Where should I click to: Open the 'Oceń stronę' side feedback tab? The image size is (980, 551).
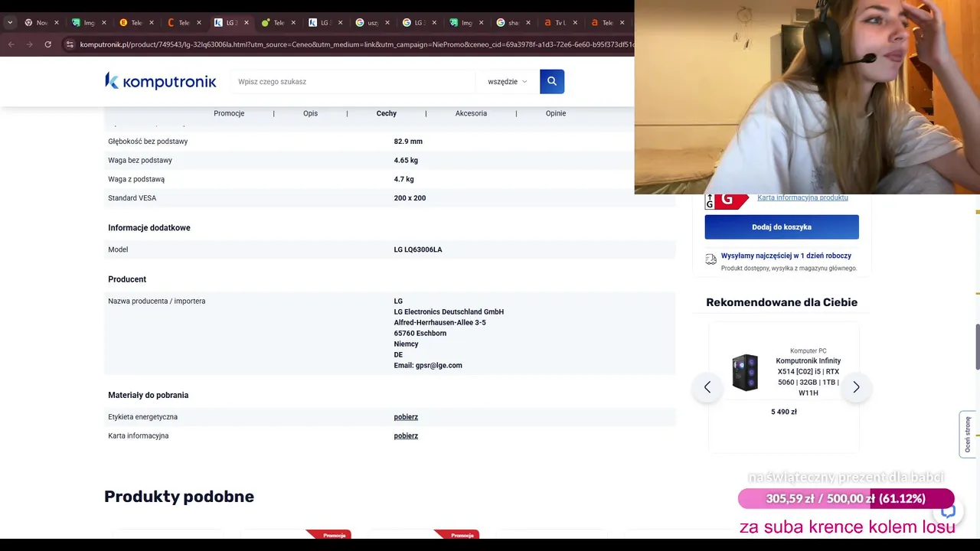click(968, 434)
